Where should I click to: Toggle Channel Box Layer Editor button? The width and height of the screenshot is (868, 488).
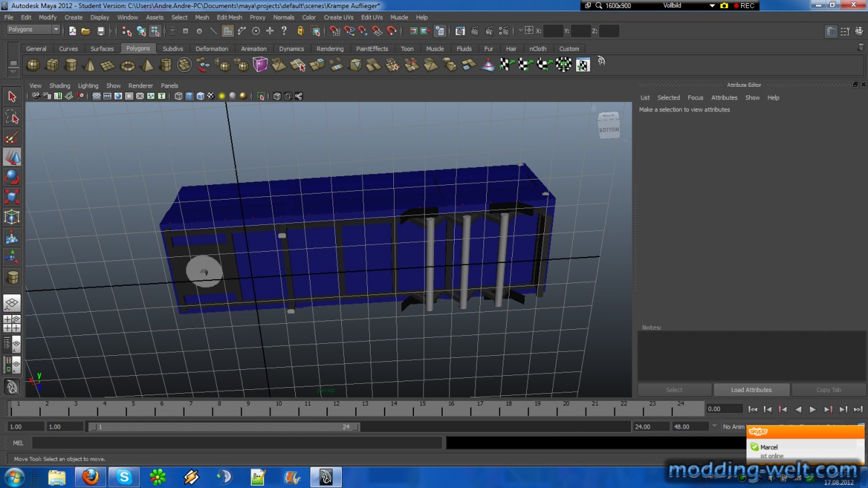[859, 31]
